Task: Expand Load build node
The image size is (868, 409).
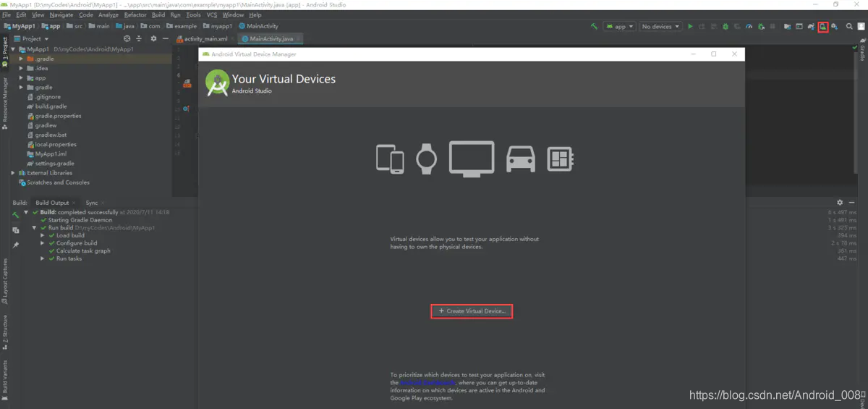Action: 43,235
